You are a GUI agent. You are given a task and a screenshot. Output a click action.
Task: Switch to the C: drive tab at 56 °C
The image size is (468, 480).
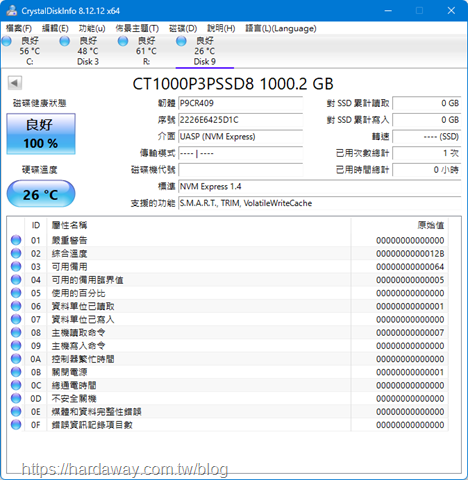30,51
